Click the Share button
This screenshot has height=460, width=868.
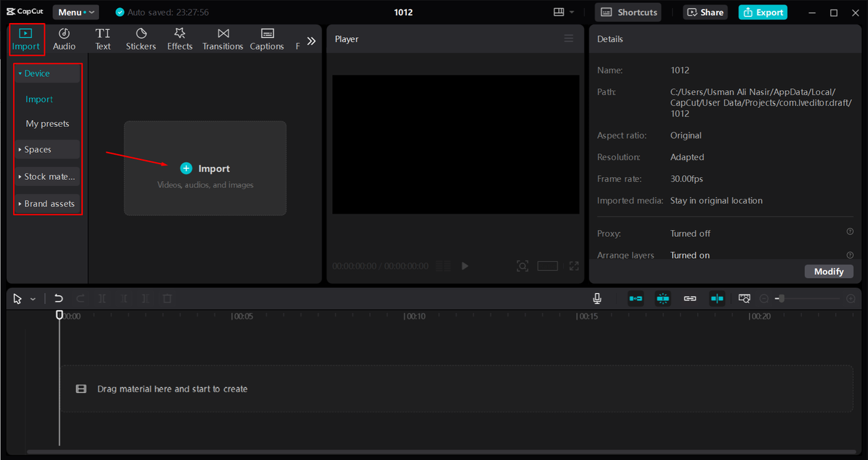[x=705, y=12]
